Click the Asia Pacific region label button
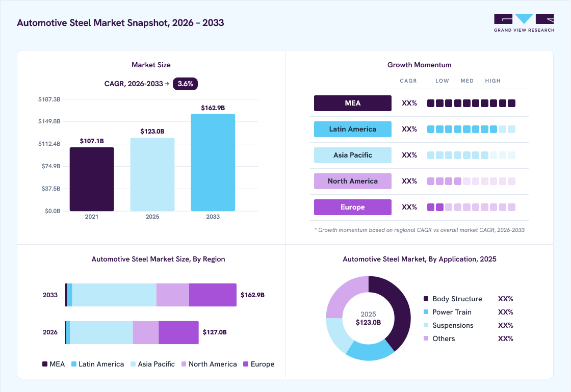 pyautogui.click(x=352, y=155)
